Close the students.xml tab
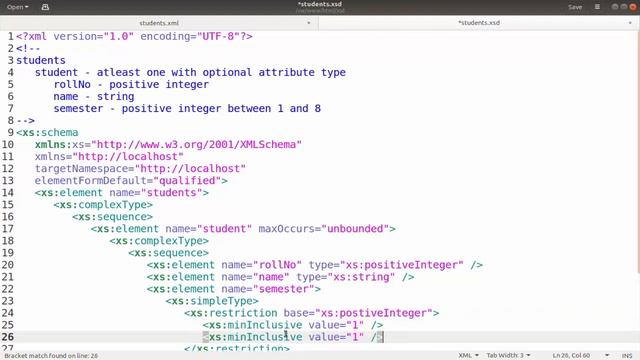The width and height of the screenshot is (640, 360). point(309,23)
